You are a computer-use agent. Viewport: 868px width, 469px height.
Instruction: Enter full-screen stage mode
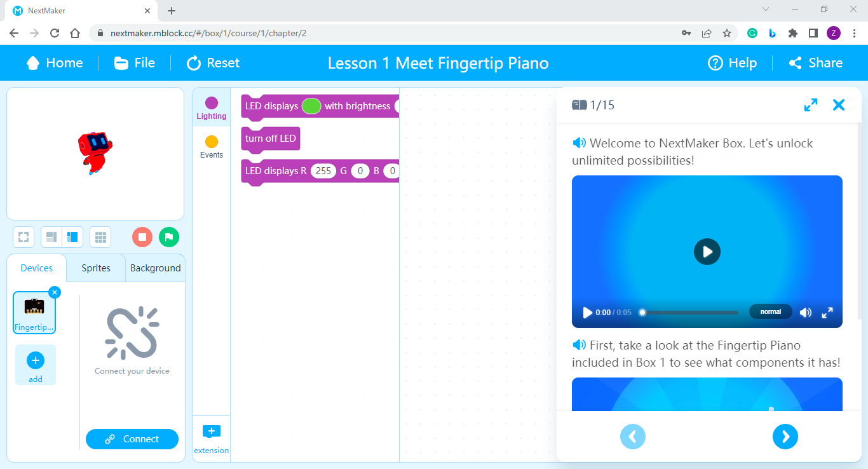pyautogui.click(x=24, y=237)
